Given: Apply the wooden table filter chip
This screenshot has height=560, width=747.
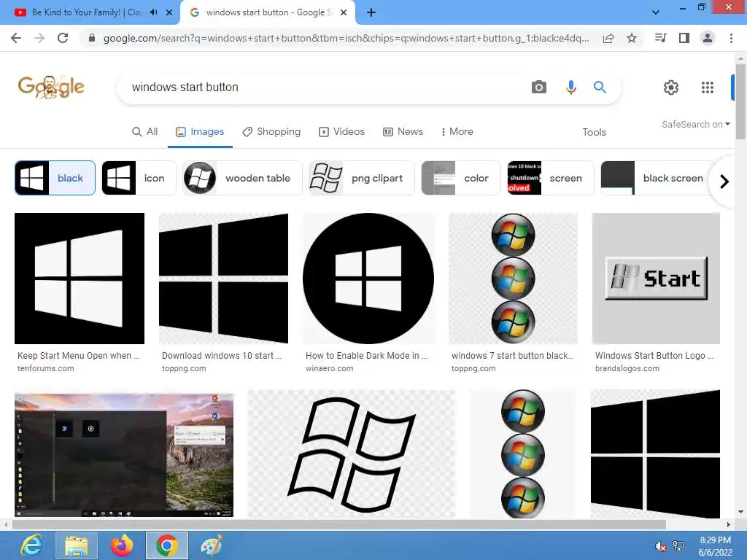Looking at the screenshot, I should [242, 178].
